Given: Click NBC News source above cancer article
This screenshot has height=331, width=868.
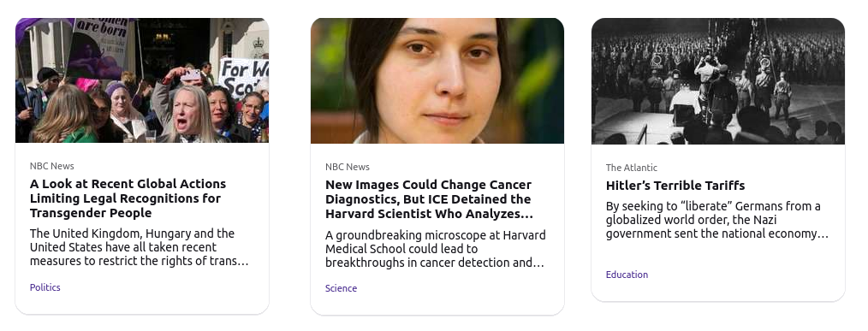Looking at the screenshot, I should tap(348, 167).
